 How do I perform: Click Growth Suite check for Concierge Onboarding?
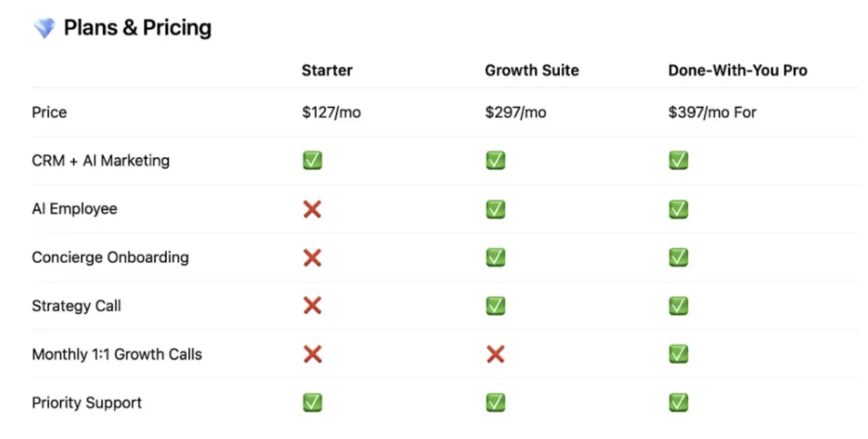pyautogui.click(x=495, y=257)
